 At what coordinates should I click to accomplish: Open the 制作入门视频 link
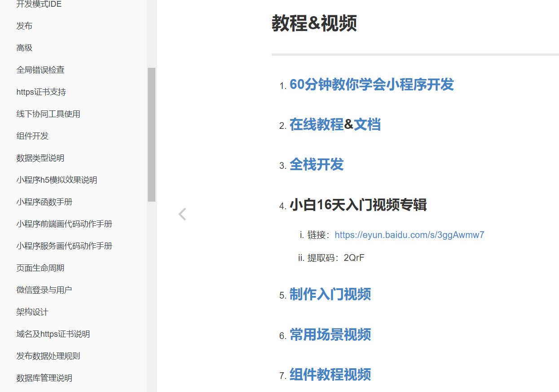point(330,295)
